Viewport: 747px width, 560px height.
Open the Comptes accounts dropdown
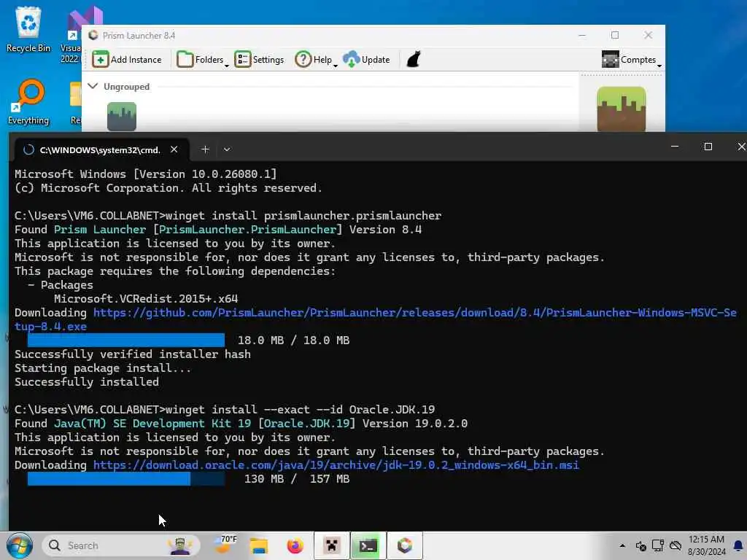pyautogui.click(x=631, y=60)
